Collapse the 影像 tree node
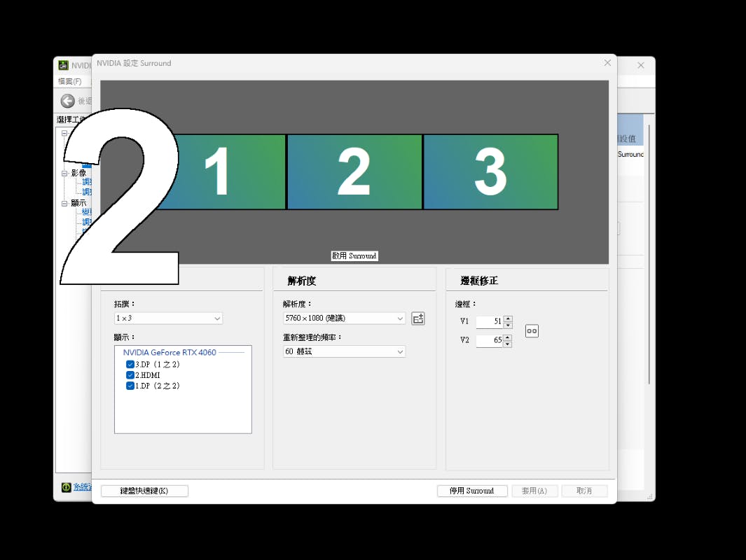The height and width of the screenshot is (560, 746). [64, 173]
